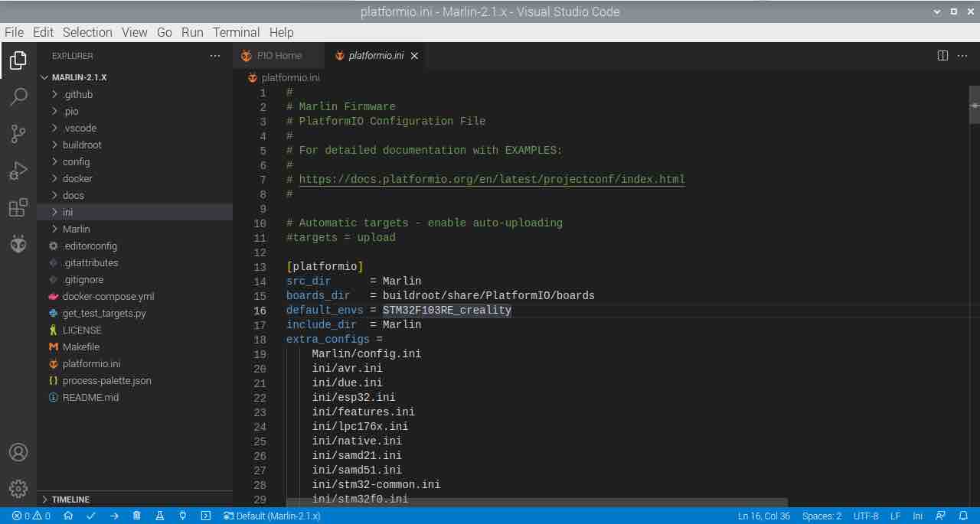Viewport: 980px width, 524px height.
Task: Collapse the MARLIN-2.1.X folder tree
Action: [x=44, y=76]
